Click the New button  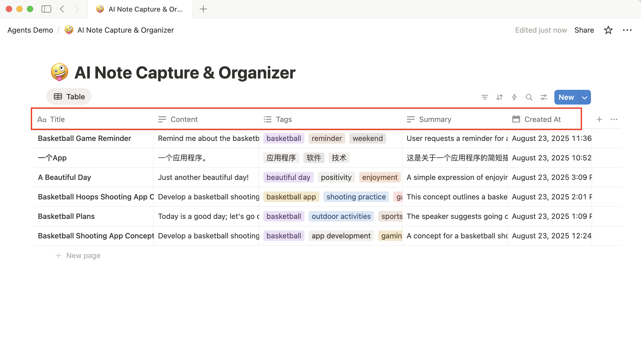(566, 97)
